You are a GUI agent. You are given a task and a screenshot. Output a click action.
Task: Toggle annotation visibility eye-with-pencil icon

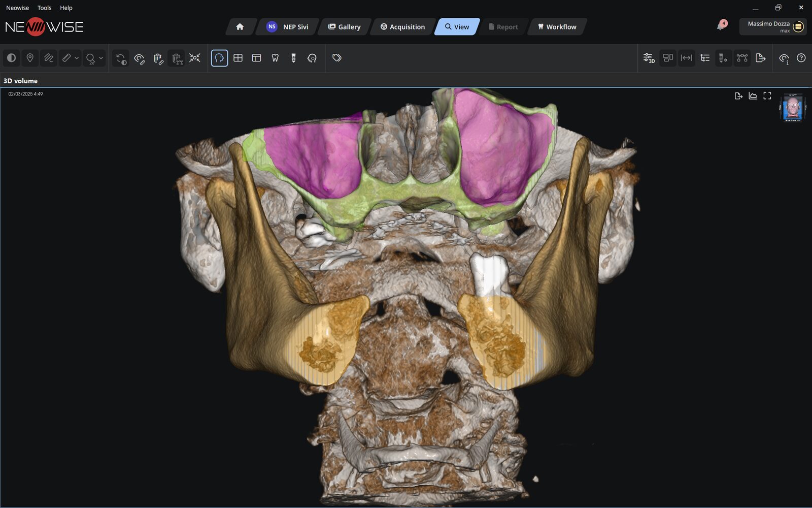point(139,58)
